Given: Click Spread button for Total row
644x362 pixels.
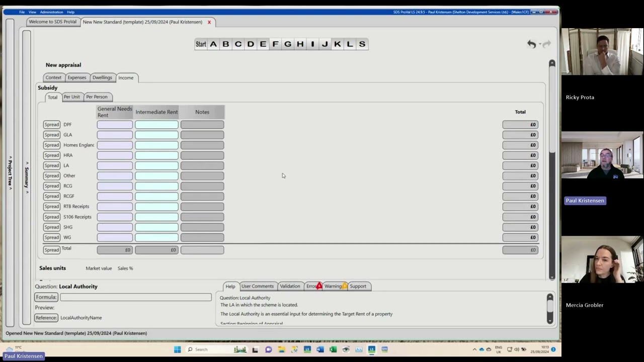Looking at the screenshot, I should click(x=51, y=250).
